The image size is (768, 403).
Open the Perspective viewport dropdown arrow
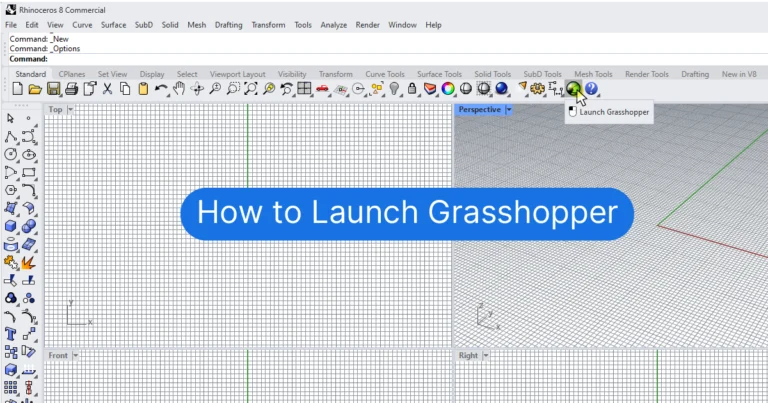tap(509, 110)
